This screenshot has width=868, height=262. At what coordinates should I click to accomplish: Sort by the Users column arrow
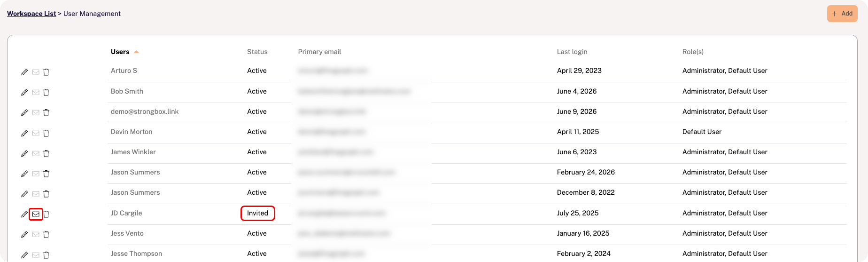coord(136,52)
